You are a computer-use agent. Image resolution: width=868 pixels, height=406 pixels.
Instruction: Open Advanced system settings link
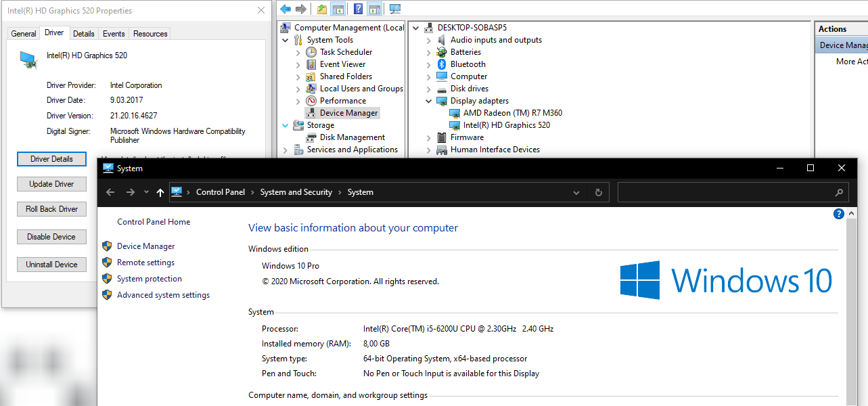[x=163, y=295]
